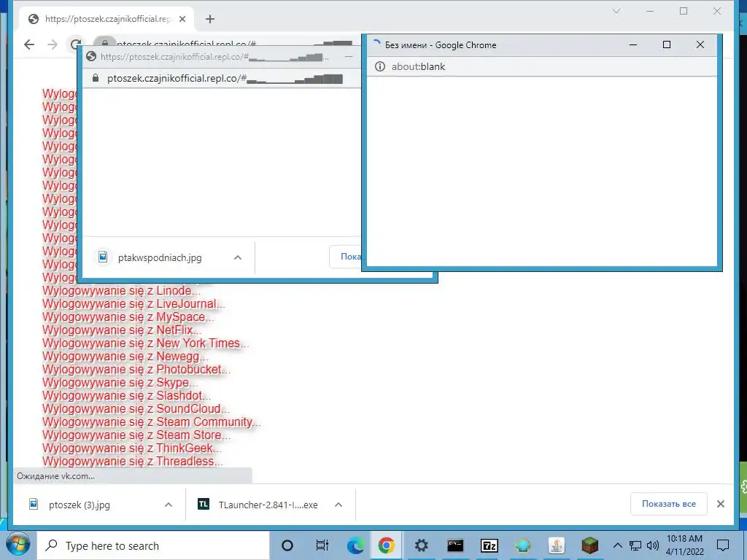Click text Wylogowywanie się z Newegg

[125, 356]
